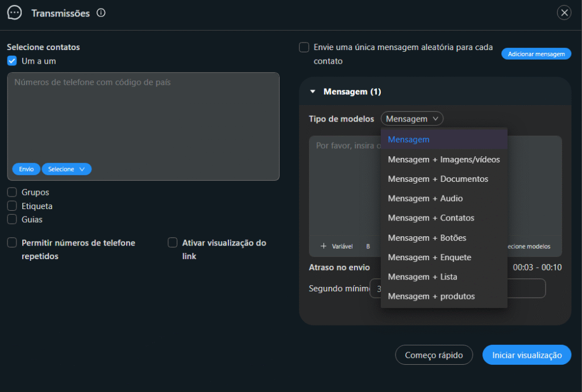Click the plus Variável icon
582x392 pixels.
point(323,246)
